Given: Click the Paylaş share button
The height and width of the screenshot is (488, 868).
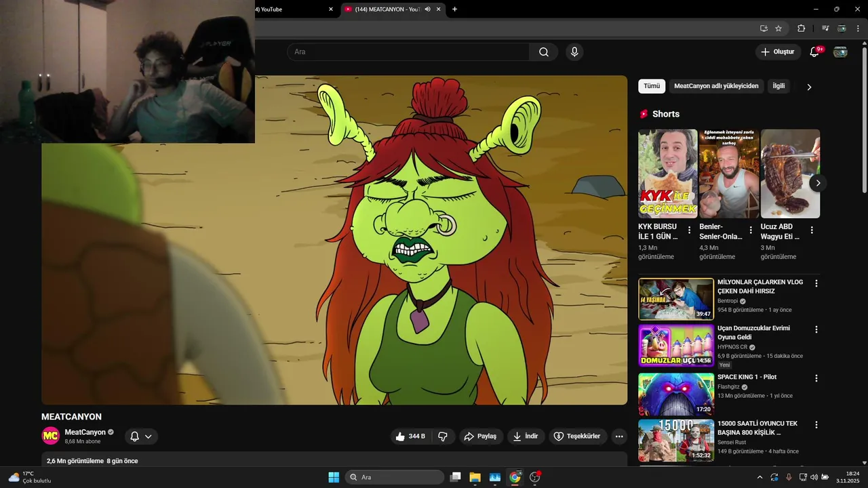Looking at the screenshot, I should click(480, 436).
